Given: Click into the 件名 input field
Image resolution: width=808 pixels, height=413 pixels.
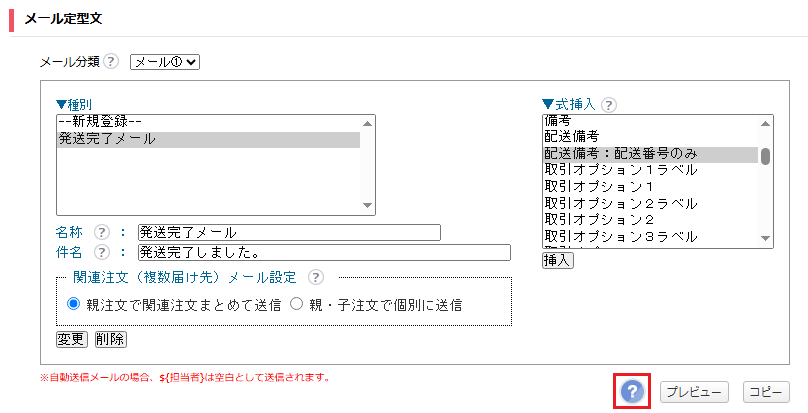Looking at the screenshot, I should [324, 252].
